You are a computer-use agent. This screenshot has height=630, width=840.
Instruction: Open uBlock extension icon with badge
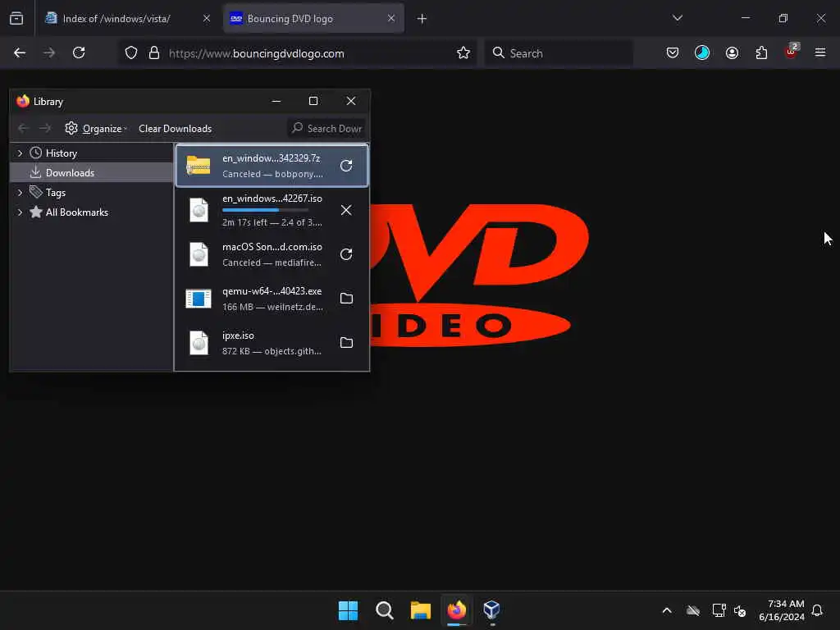(x=792, y=52)
